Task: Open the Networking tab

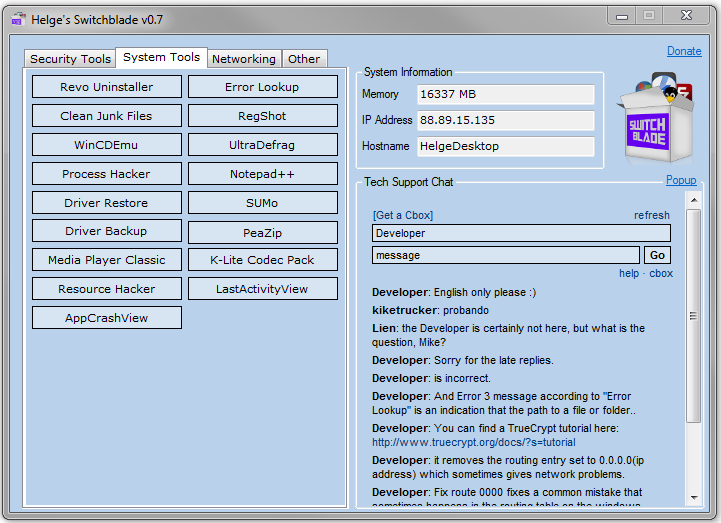Action: (x=244, y=59)
